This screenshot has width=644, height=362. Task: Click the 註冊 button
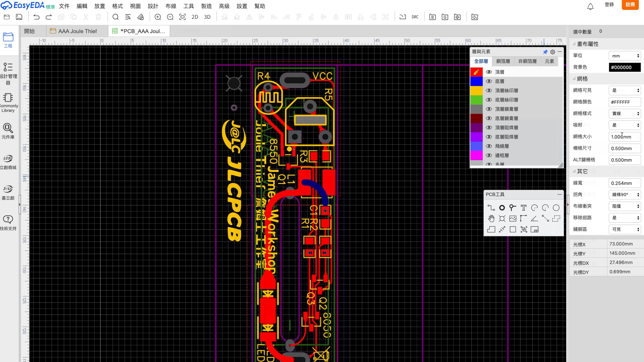coord(630,5)
